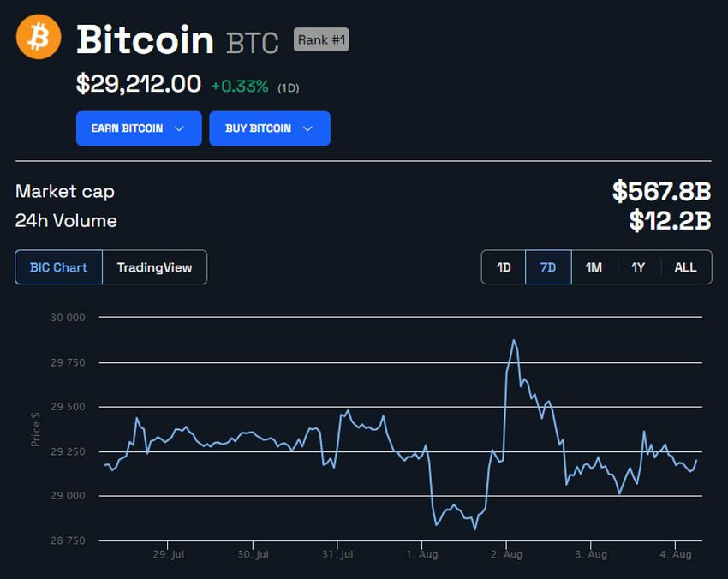
Task: Click the 1. Aug axis label
Action: click(x=421, y=555)
